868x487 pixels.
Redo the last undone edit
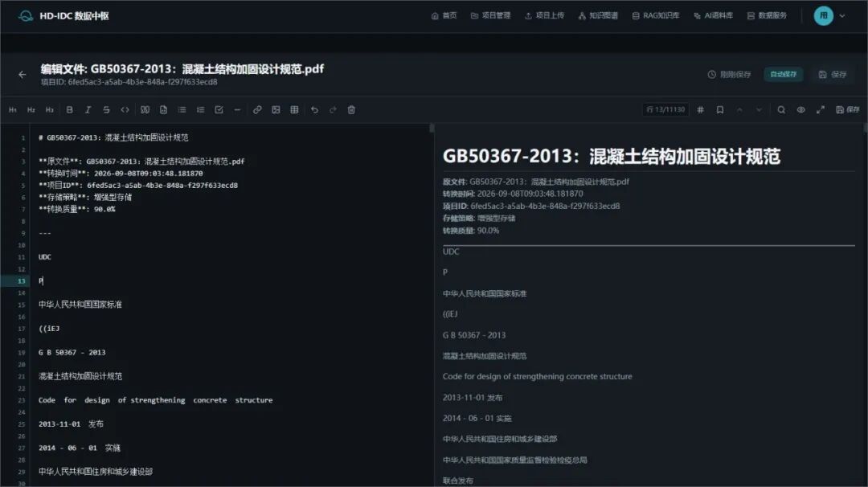pos(333,109)
